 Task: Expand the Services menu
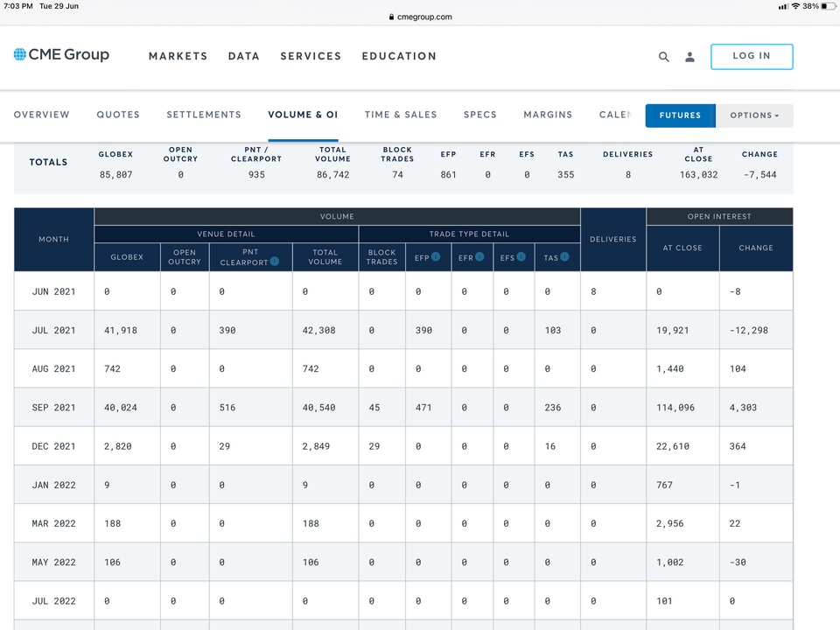(311, 56)
